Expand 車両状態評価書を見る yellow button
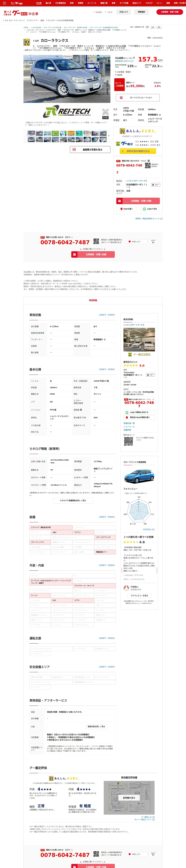The height and width of the screenshot is (868, 186). tap(138, 151)
